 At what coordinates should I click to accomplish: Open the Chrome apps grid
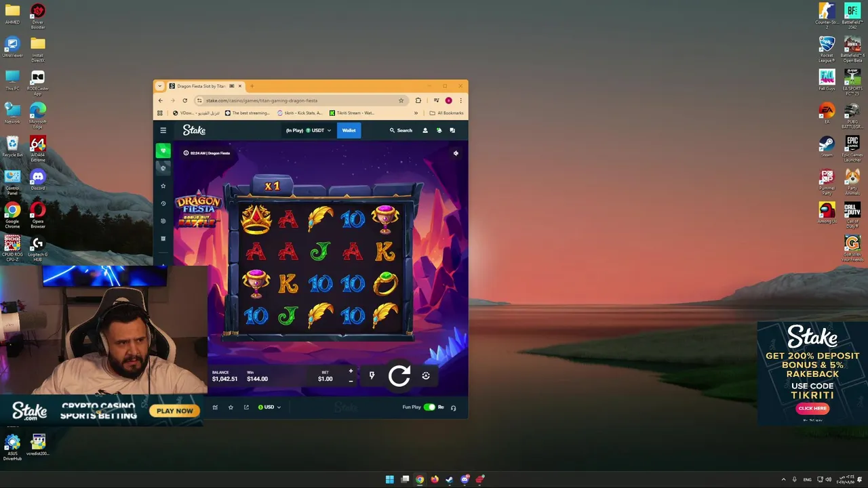click(x=160, y=113)
